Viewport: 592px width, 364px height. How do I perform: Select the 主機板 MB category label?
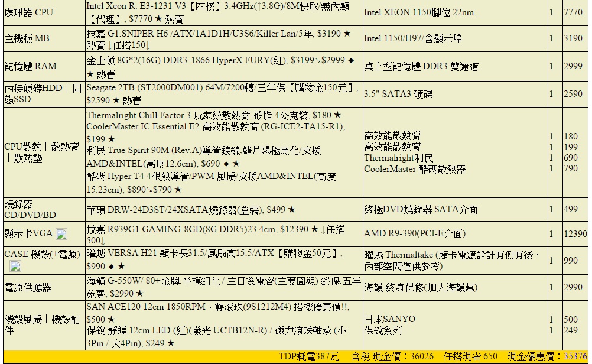(27, 38)
